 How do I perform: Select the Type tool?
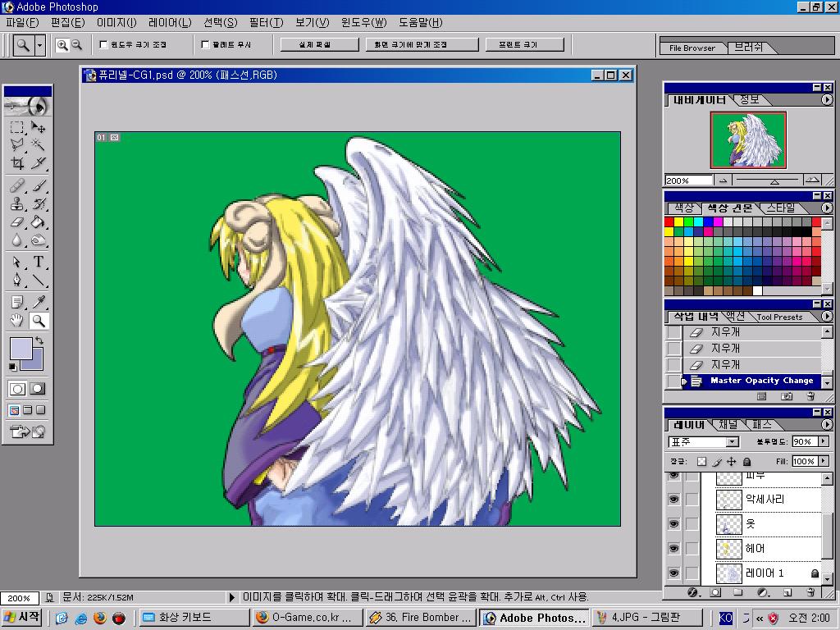click(x=38, y=262)
